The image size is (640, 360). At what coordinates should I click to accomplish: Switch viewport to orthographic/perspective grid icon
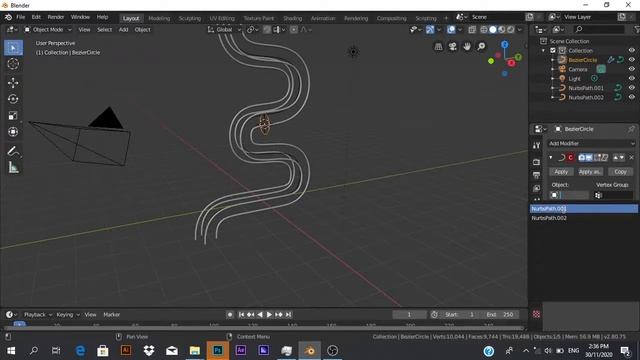click(438, 47)
